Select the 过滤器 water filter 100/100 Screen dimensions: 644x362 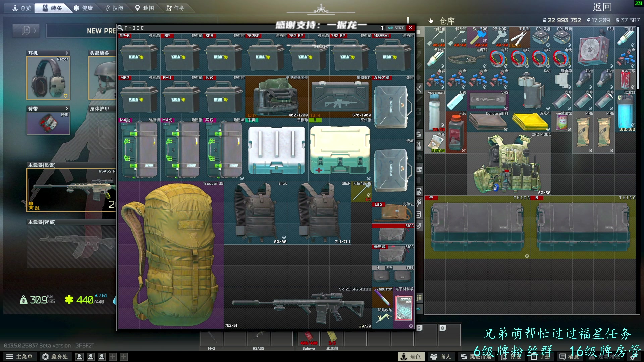tap(626, 111)
